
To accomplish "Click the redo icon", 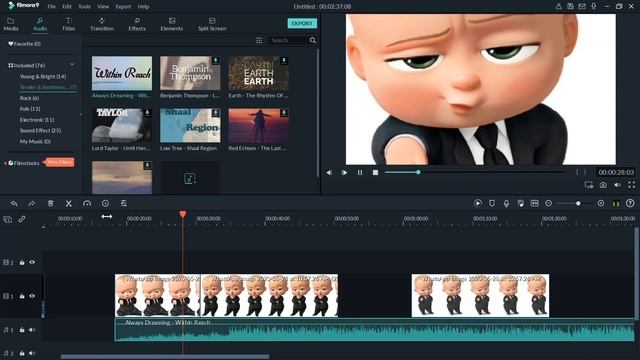I will 32,203.
